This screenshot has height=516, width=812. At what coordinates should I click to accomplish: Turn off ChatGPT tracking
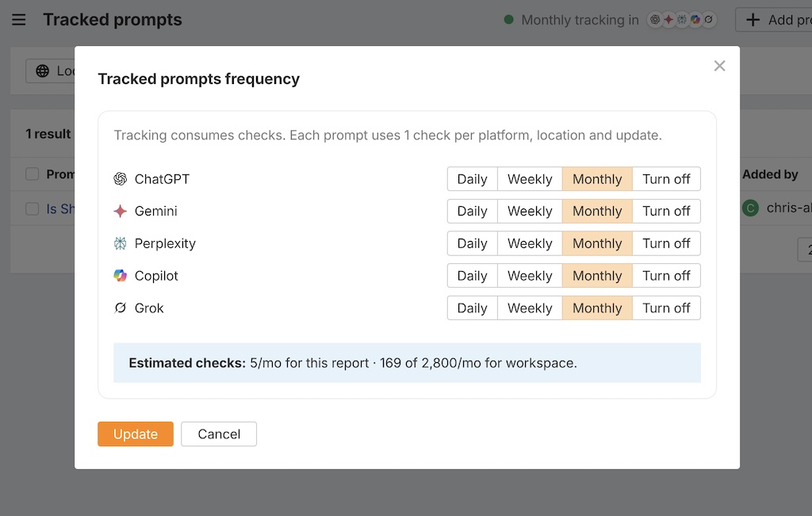pyautogui.click(x=666, y=179)
